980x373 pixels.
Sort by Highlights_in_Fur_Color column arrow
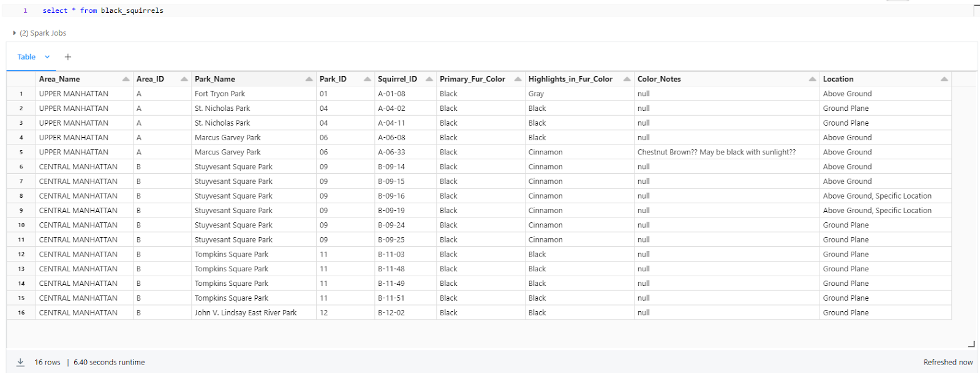pos(627,79)
